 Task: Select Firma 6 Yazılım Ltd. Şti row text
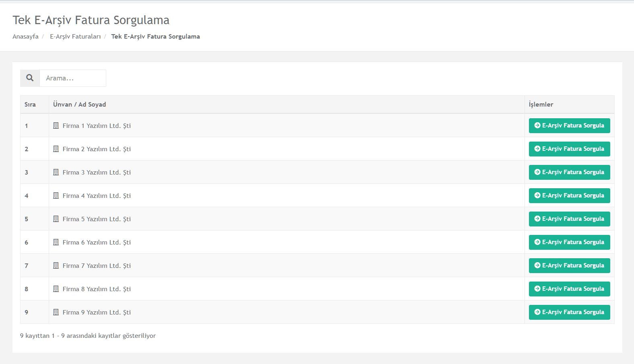97,243
